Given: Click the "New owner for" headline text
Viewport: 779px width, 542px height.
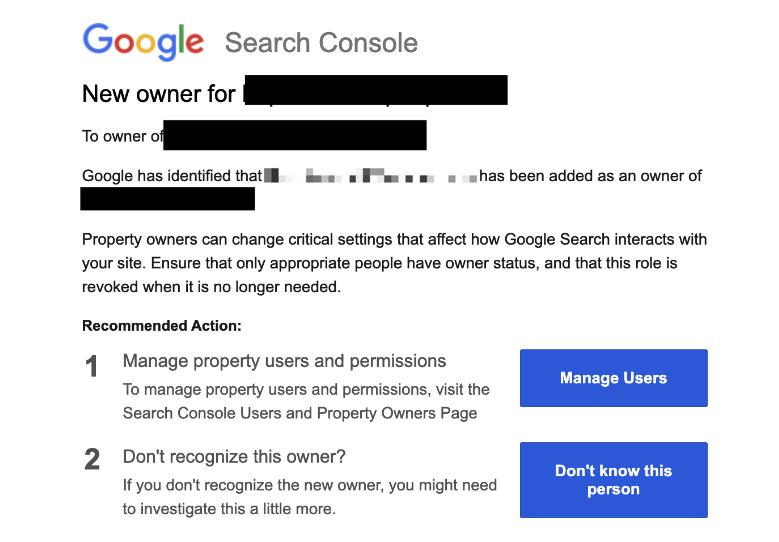Looking at the screenshot, I should click(x=160, y=93).
